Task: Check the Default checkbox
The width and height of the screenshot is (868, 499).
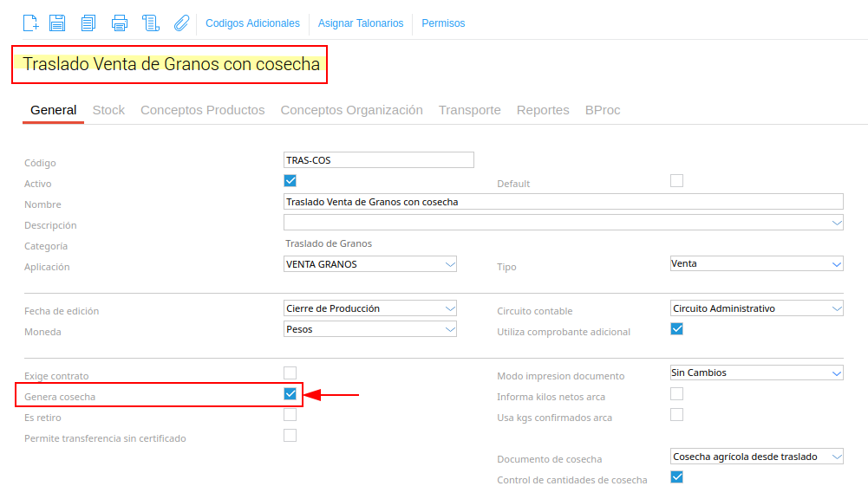Action: tap(676, 181)
